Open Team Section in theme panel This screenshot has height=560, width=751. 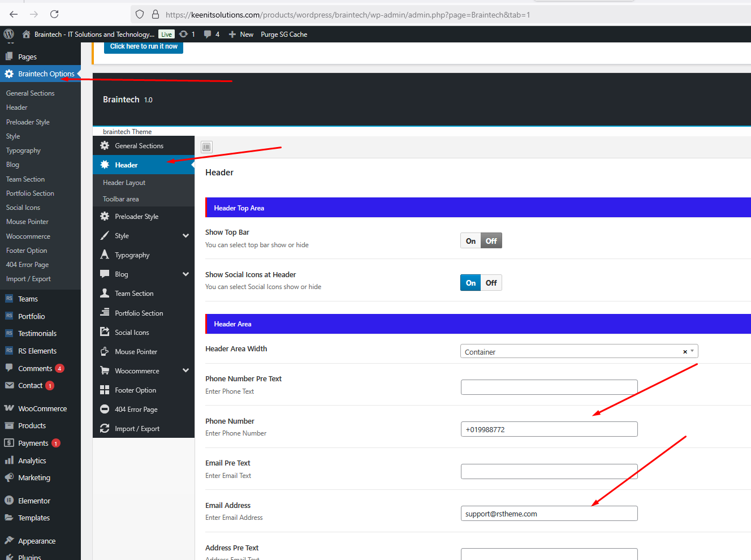tap(144, 294)
